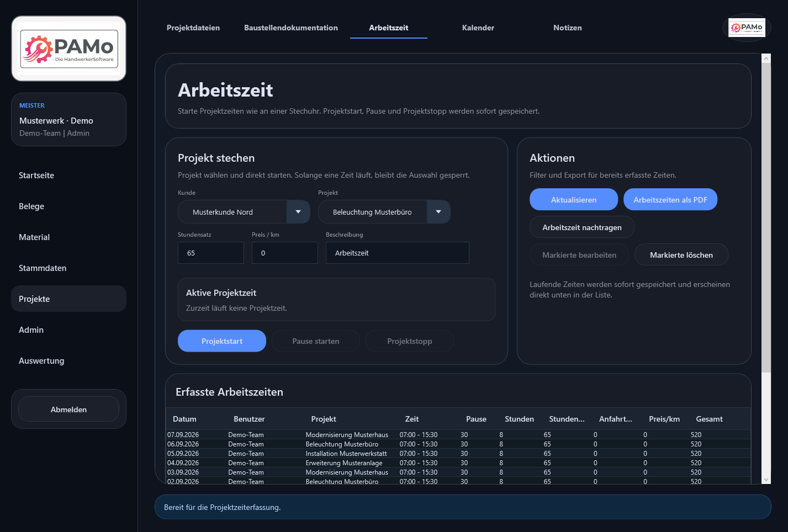Expand the Projekt dropdown arrow
This screenshot has height=532, width=788.
(438, 212)
